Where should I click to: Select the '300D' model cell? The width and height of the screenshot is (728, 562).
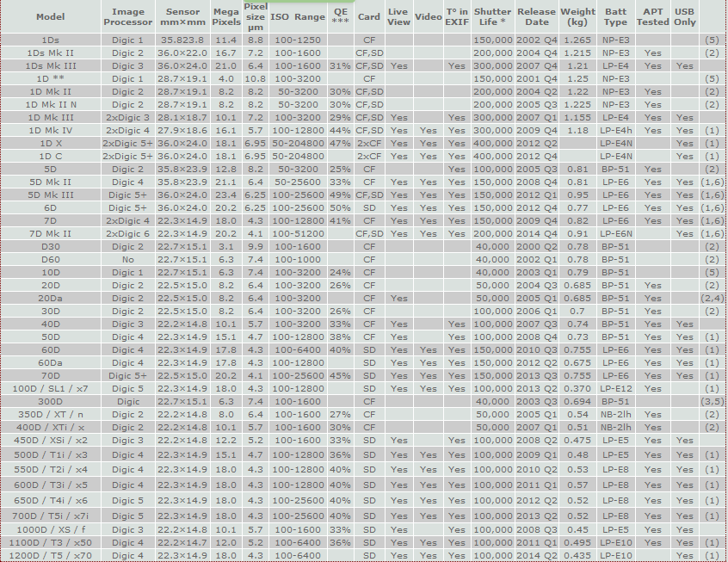click(x=50, y=401)
